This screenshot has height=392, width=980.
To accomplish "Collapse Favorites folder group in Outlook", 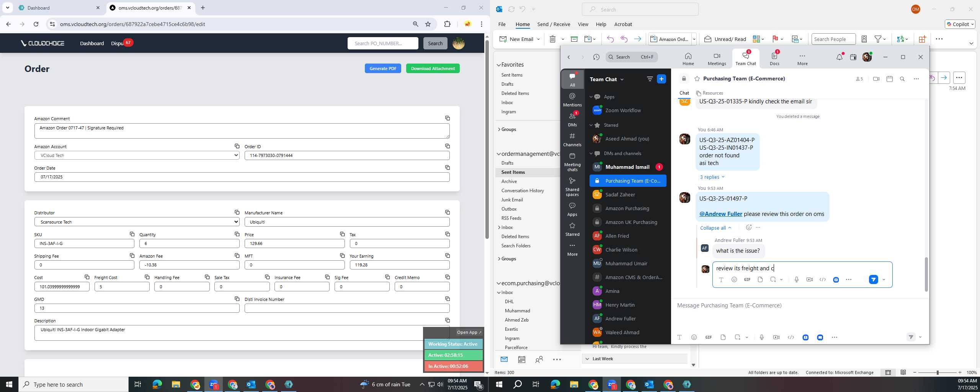I will click(499, 65).
